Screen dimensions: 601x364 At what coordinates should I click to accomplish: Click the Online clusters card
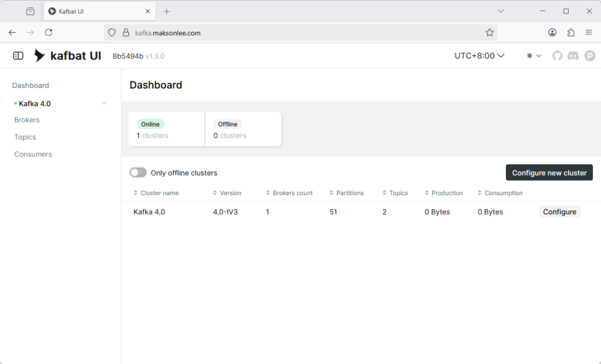167,129
